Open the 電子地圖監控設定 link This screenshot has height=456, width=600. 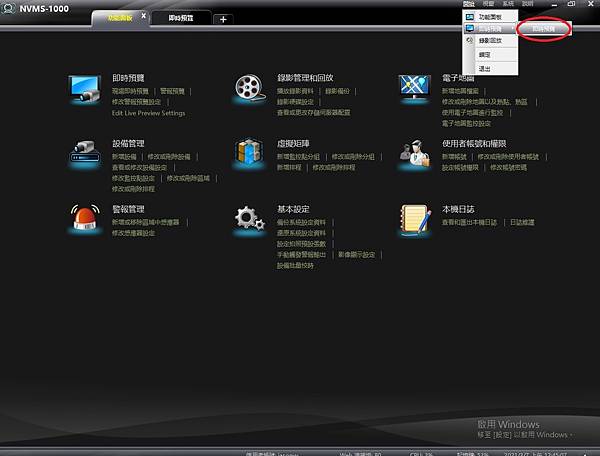(466, 123)
